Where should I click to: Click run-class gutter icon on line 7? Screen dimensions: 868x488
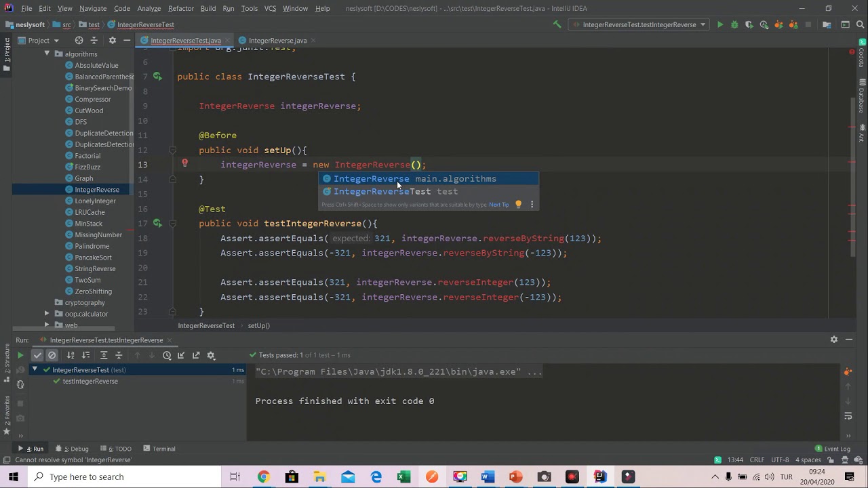[157, 77]
